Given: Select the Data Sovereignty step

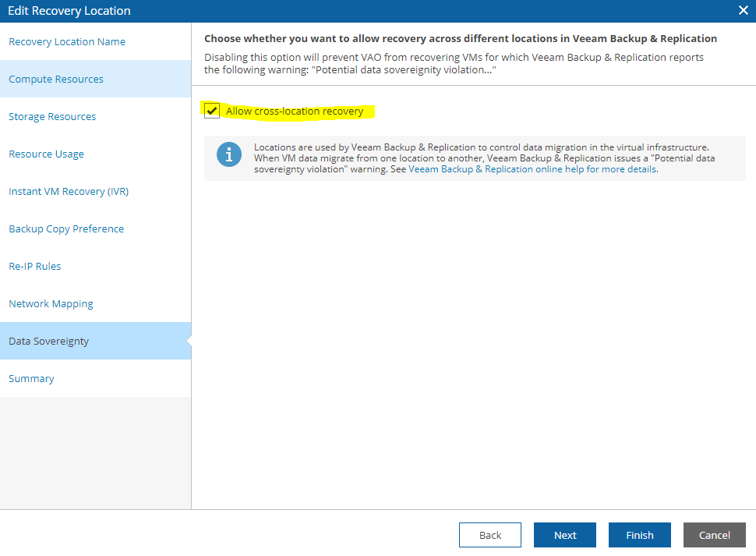Looking at the screenshot, I should (x=95, y=341).
